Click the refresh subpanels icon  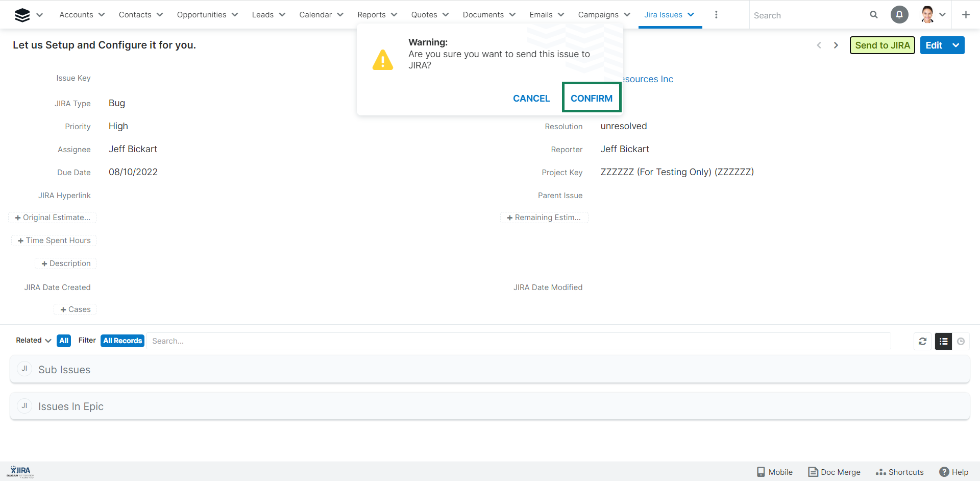(922, 341)
